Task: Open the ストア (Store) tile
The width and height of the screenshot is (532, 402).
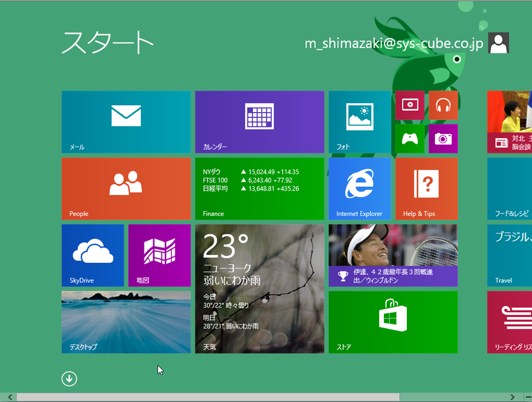Action: pyautogui.click(x=393, y=322)
